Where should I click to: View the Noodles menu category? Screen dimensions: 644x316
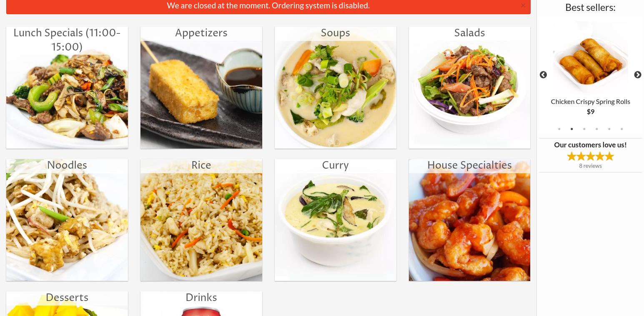[x=67, y=220]
